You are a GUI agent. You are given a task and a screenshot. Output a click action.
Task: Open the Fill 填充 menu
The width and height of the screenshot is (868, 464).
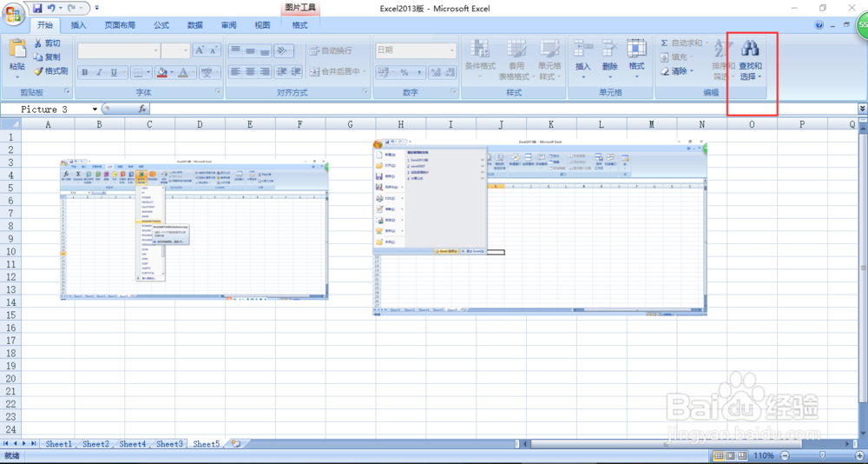677,57
